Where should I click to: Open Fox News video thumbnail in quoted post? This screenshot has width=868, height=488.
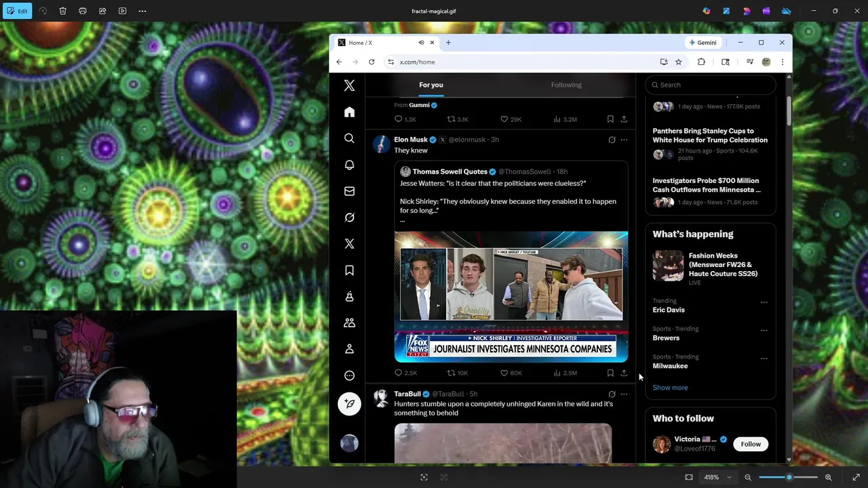coord(511,297)
